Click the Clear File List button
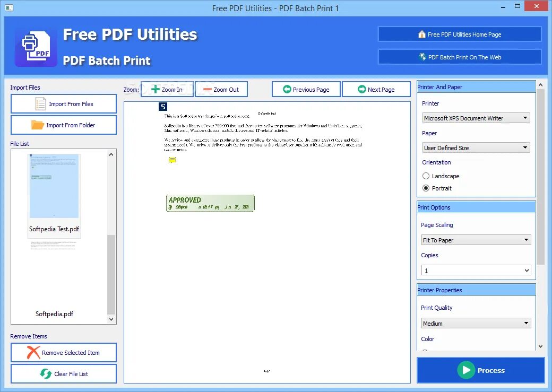Screen dimensions: 552x392 (63, 374)
